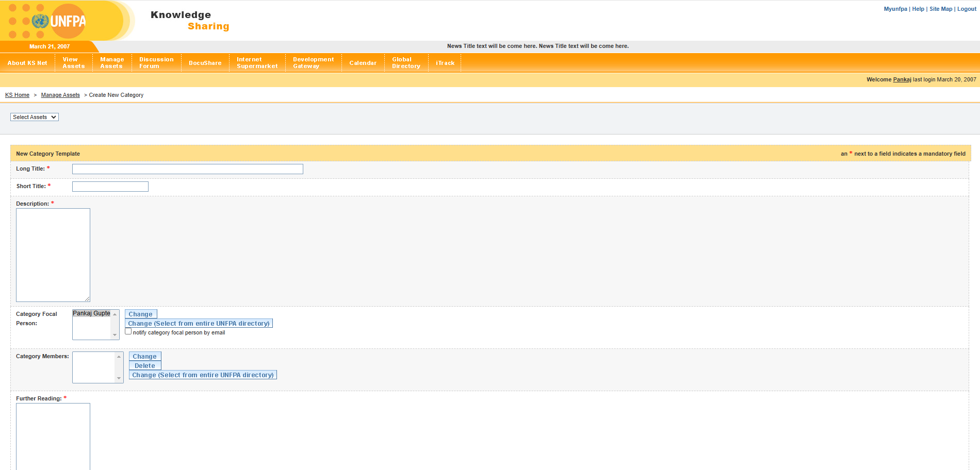Open the Manage Assets menu
Screen dimensions: 980x470
[x=112, y=63]
